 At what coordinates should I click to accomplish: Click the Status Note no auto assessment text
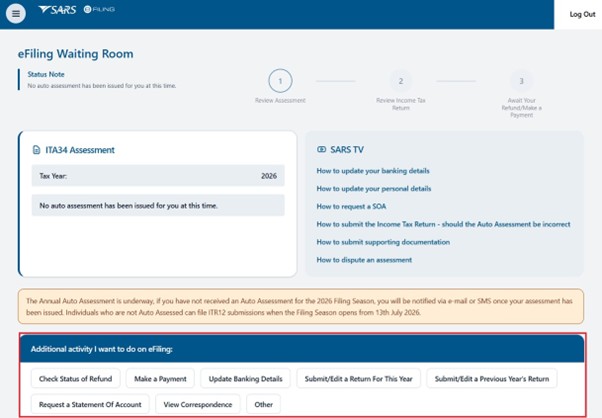click(102, 86)
